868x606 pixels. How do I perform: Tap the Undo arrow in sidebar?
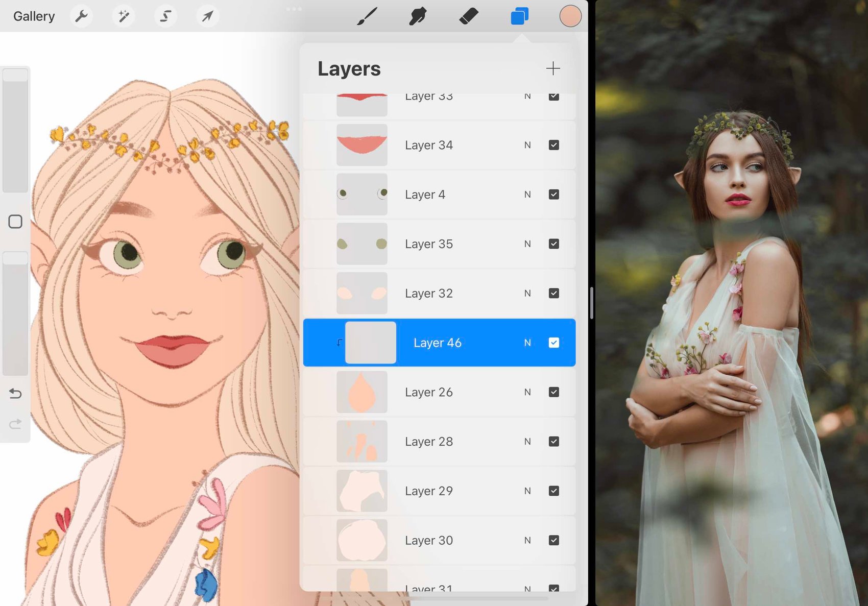tap(15, 394)
